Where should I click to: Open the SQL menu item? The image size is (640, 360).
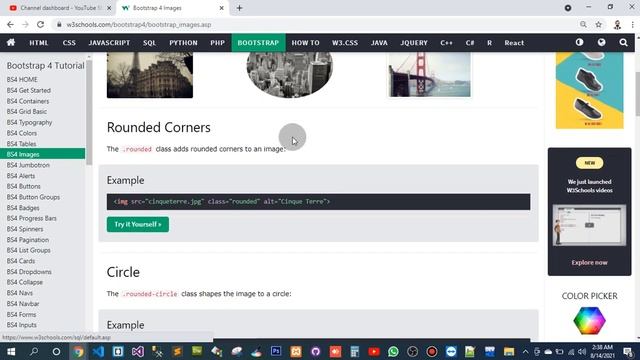click(149, 42)
